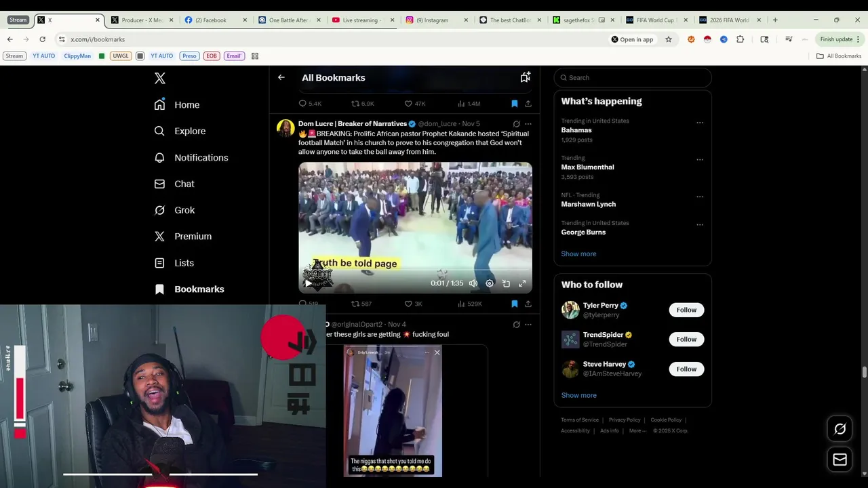
Task: Open Chat in sidebar
Action: [x=174, y=184]
